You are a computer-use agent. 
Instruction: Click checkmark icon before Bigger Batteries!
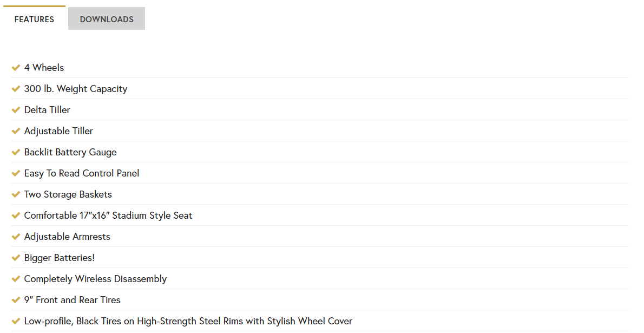16,258
